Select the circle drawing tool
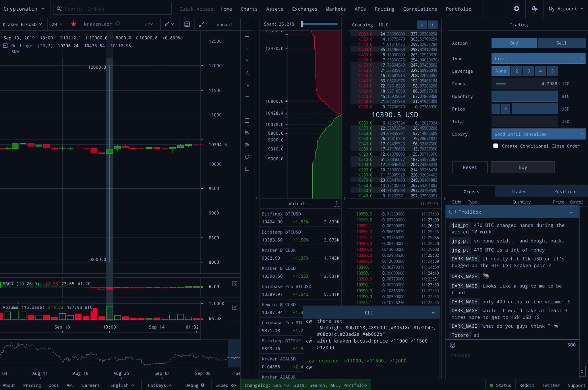Image resolution: width=588 pixels, height=390 pixels. click(247, 157)
